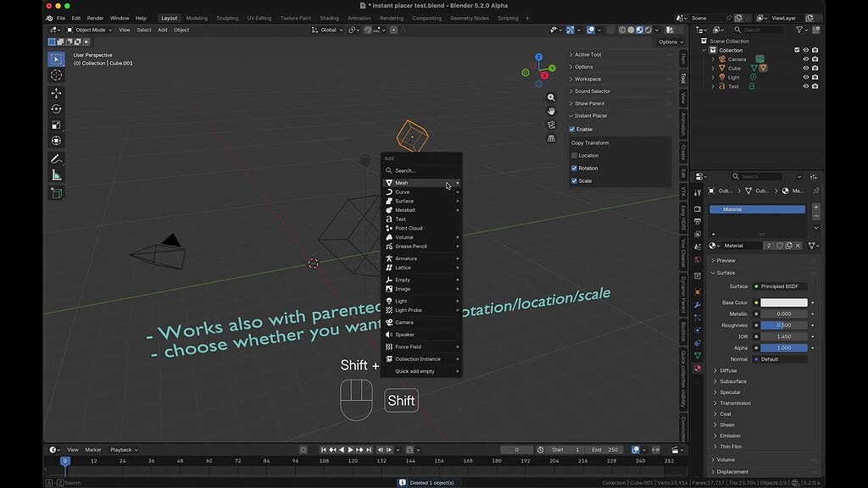Select the Rotate tool

point(57,109)
